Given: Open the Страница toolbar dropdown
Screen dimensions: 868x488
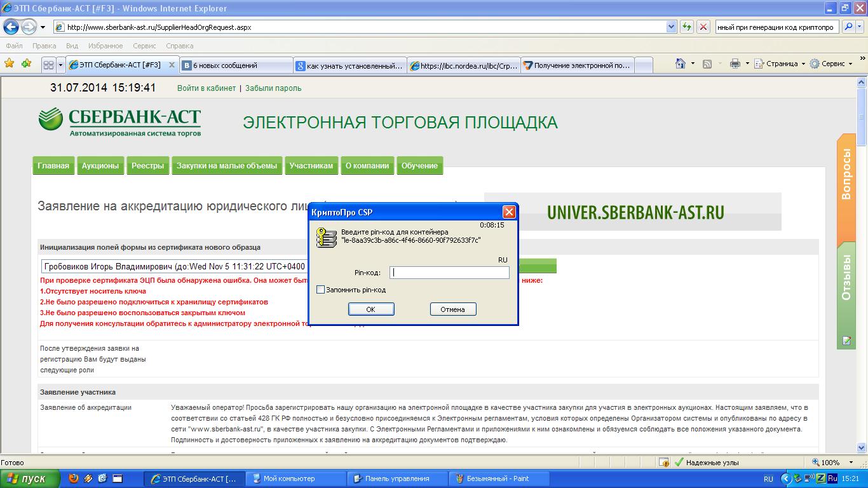Looking at the screenshot, I should [780, 64].
